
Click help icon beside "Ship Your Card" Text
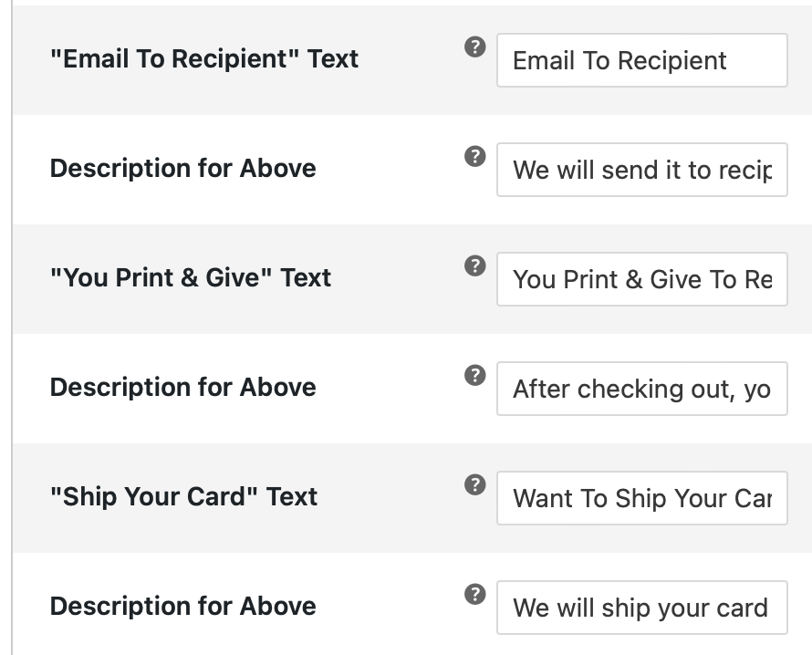click(474, 484)
